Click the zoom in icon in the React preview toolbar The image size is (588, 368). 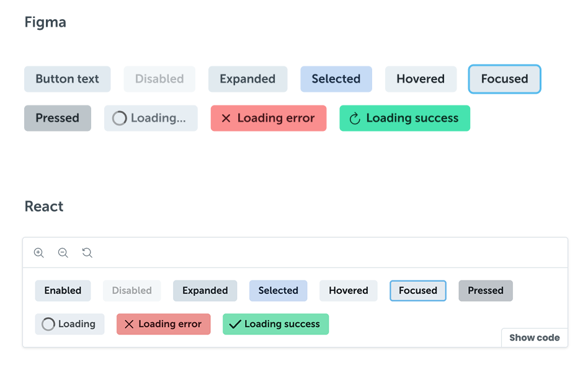pos(38,253)
